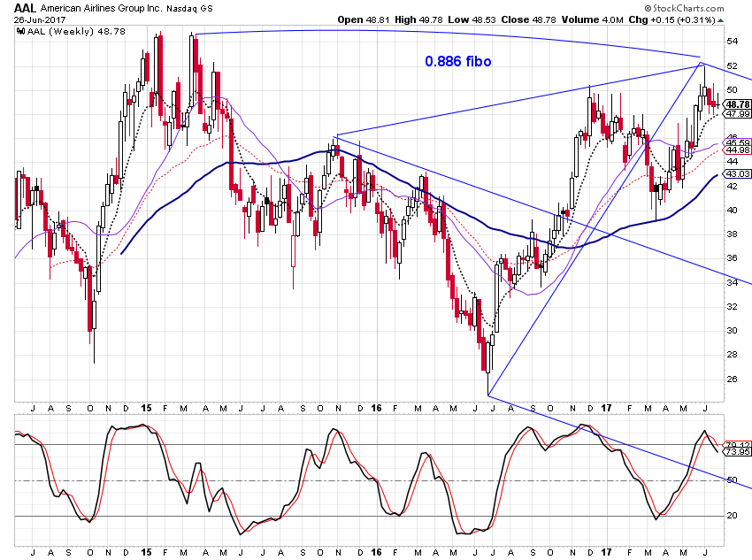Click the 52 price axis label
The height and width of the screenshot is (560, 752).
[732, 65]
